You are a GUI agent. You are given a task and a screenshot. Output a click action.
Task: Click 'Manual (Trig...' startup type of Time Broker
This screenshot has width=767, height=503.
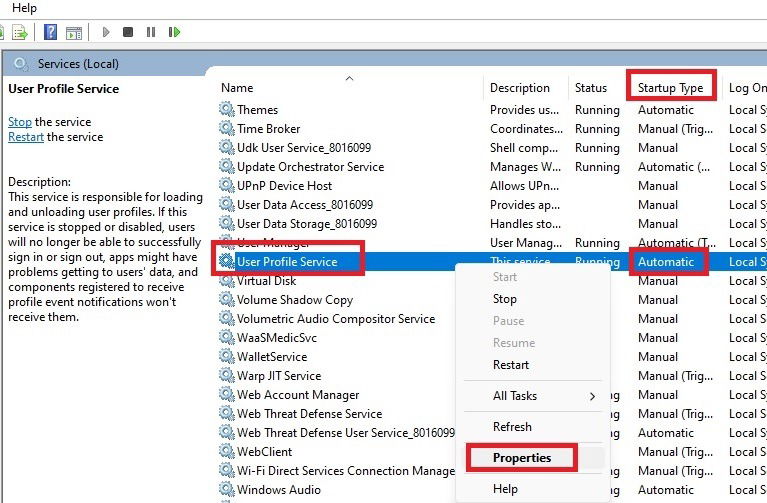tap(676, 129)
